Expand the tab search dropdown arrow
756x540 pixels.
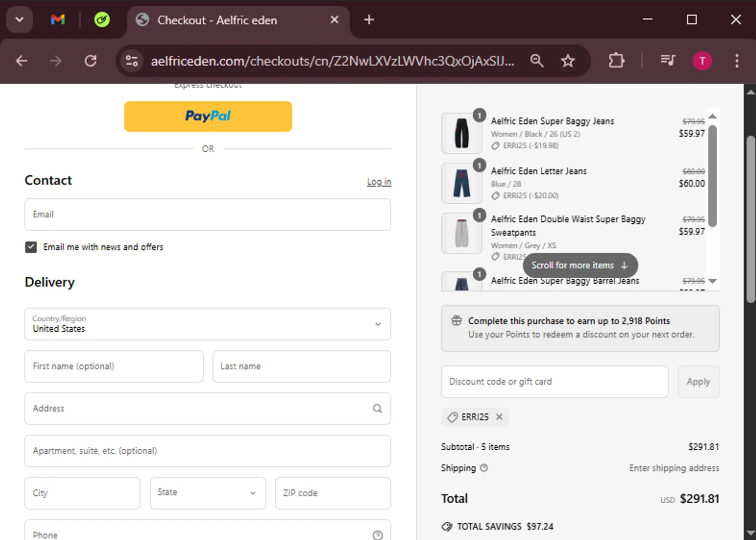19,20
